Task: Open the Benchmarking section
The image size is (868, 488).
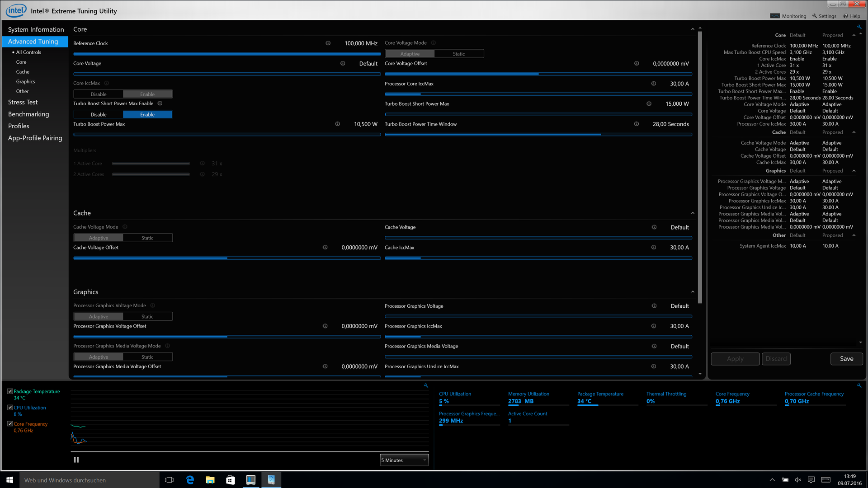Action: (x=28, y=114)
